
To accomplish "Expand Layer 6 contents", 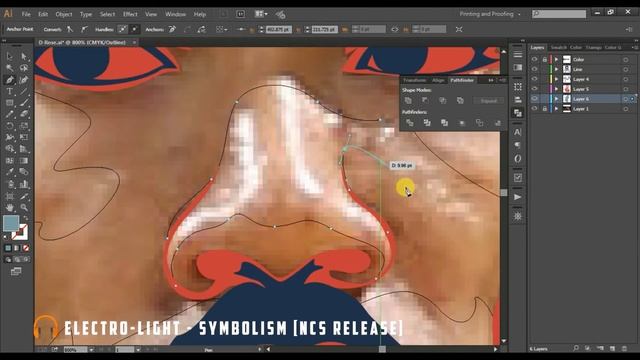I will click(x=556, y=98).
